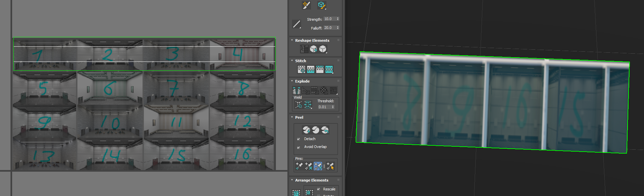
Task: Disable the Rescale checkbox
Action: [318, 189]
